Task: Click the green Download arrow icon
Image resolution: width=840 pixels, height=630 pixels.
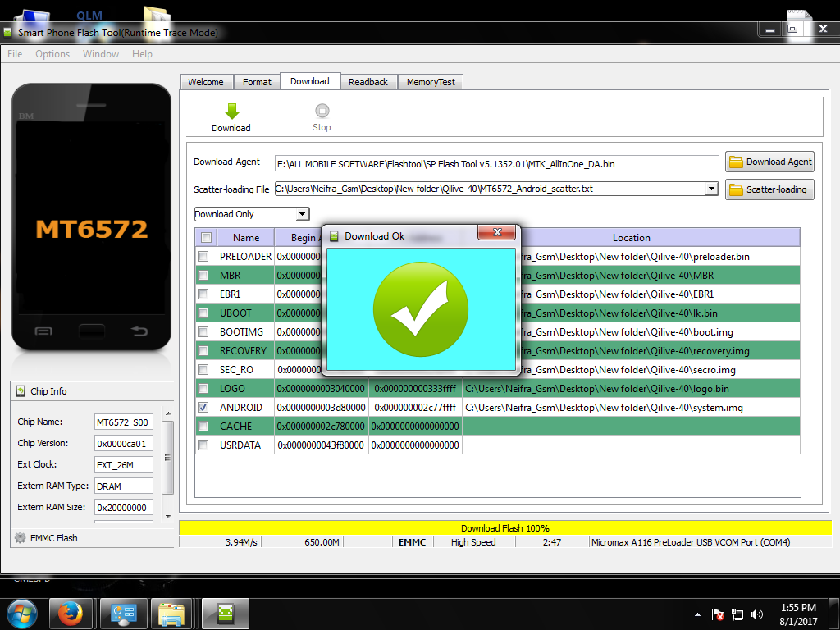Action: click(x=231, y=112)
